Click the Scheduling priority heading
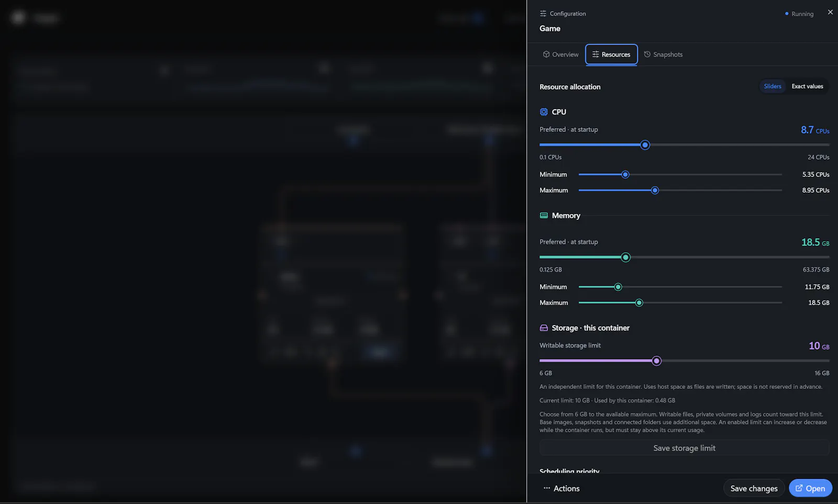The image size is (838, 504). [569, 471]
